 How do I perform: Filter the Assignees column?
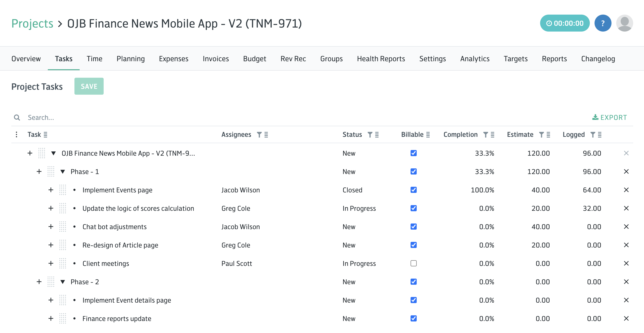[259, 135]
